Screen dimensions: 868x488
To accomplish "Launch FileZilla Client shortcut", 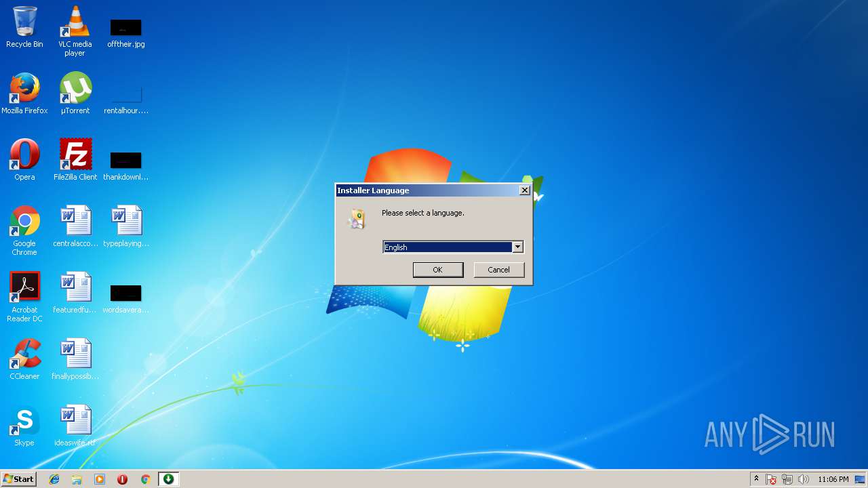I will [x=75, y=160].
